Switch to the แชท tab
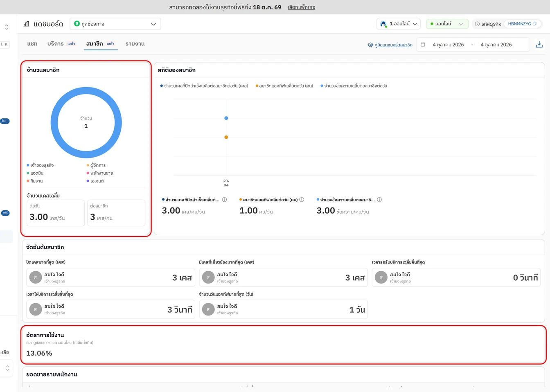This screenshot has height=392, width=550. (x=32, y=44)
